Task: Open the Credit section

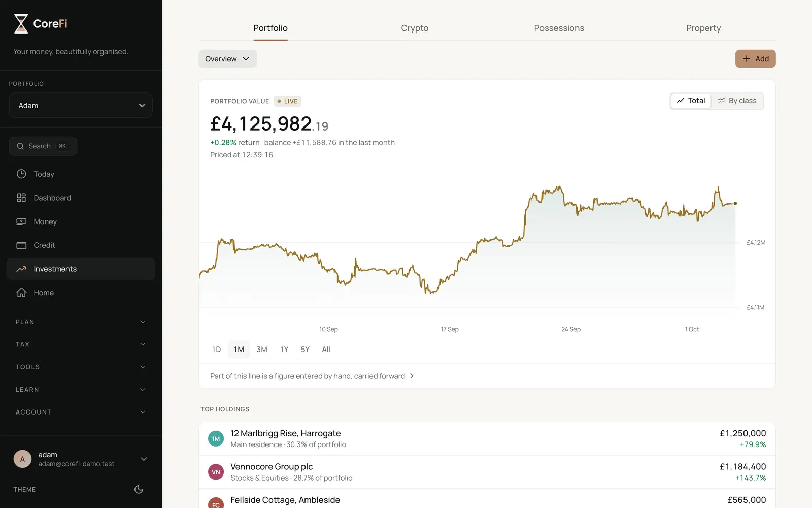Action: [x=81, y=245]
